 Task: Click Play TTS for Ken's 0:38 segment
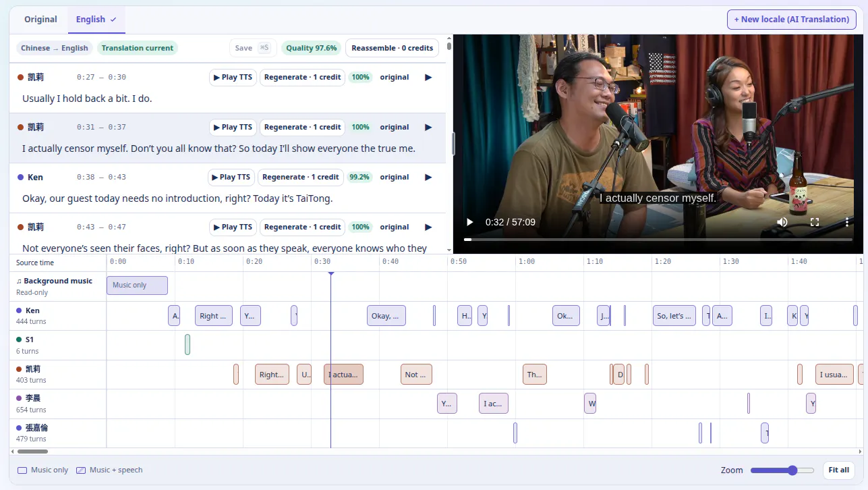[231, 178]
